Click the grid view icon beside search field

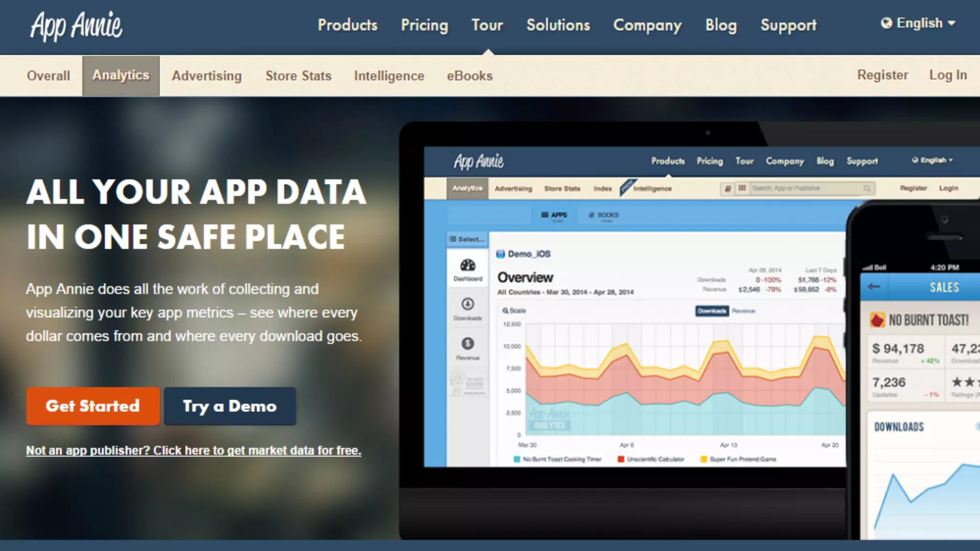(742, 188)
